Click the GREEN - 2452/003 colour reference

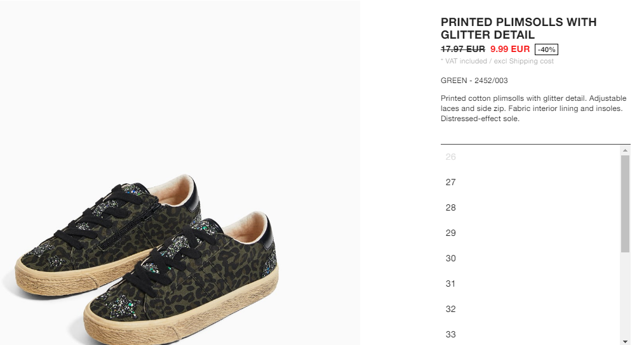pos(474,81)
